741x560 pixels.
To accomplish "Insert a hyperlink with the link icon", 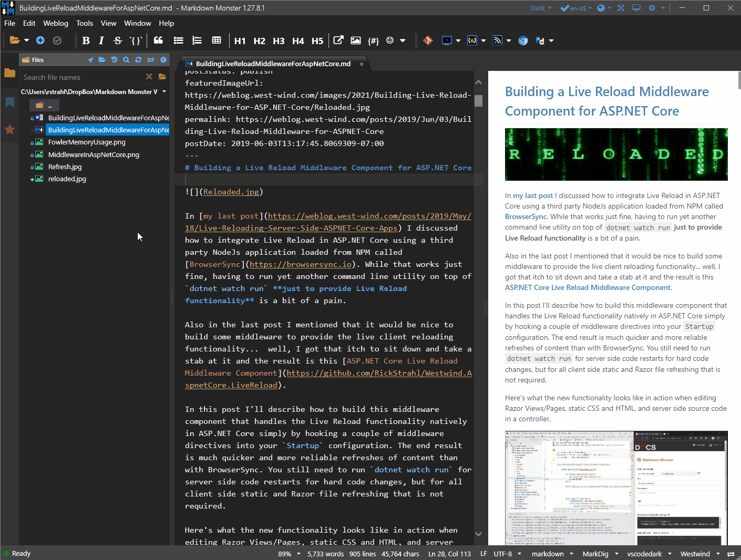I will [339, 40].
